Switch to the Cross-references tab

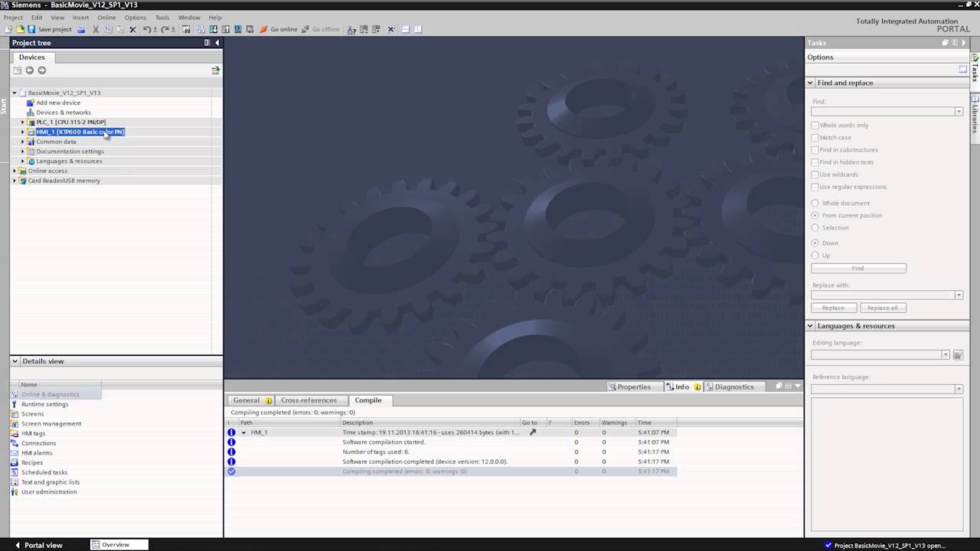(x=309, y=400)
